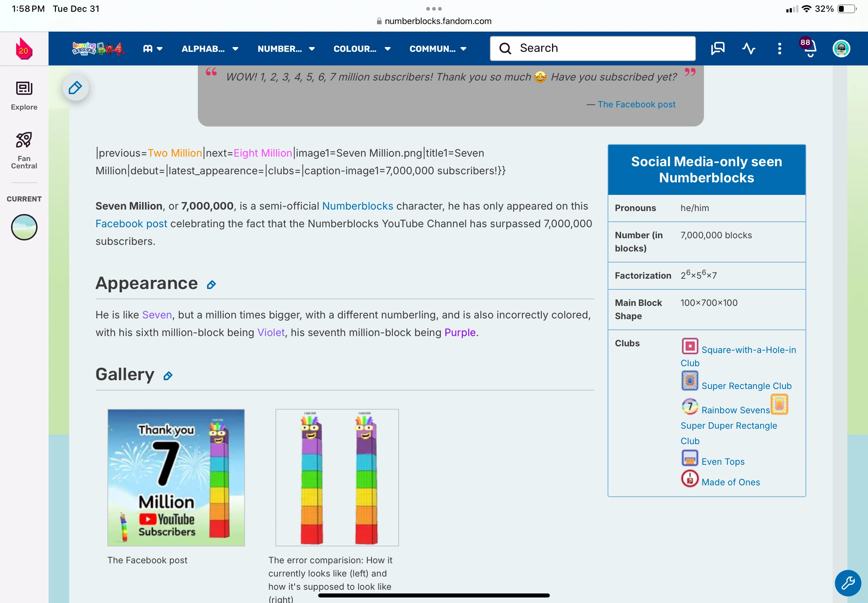Open the Violet colour link
The width and height of the screenshot is (868, 603).
pos(271,332)
